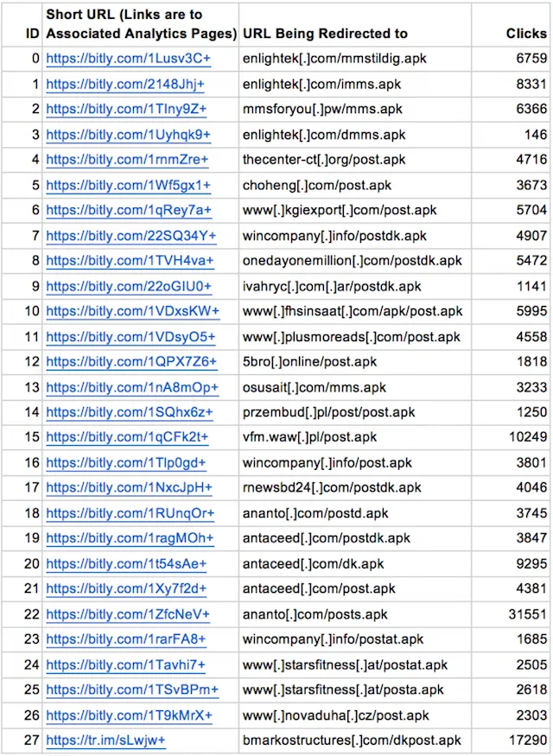Click the clicks value 9295

[x=531, y=563]
